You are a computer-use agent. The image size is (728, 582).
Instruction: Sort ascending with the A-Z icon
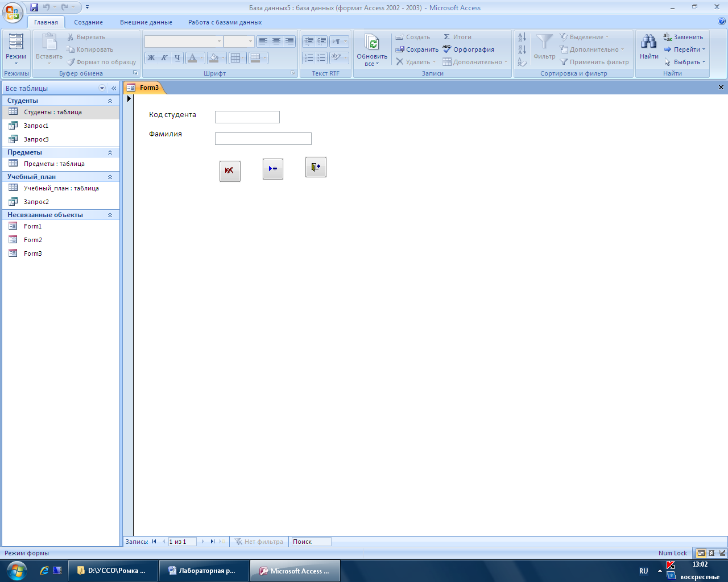tap(522, 37)
